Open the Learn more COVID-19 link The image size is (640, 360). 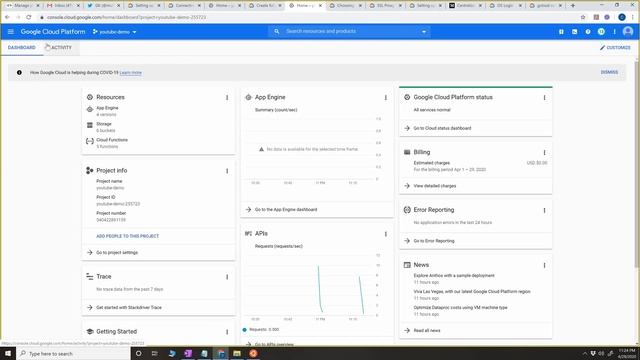click(131, 73)
